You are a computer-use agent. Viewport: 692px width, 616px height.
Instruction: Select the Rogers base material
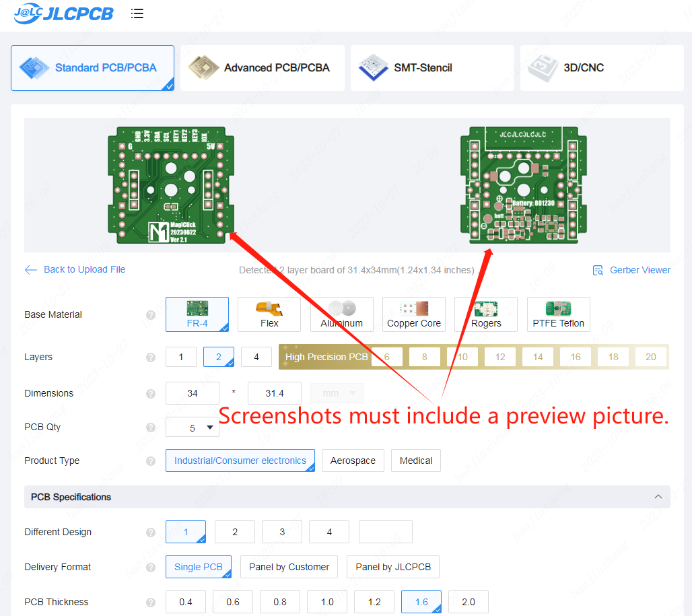486,314
